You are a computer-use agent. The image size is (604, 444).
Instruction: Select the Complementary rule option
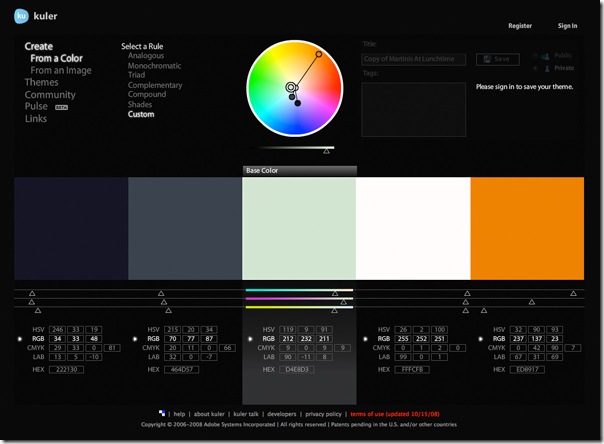(155, 85)
